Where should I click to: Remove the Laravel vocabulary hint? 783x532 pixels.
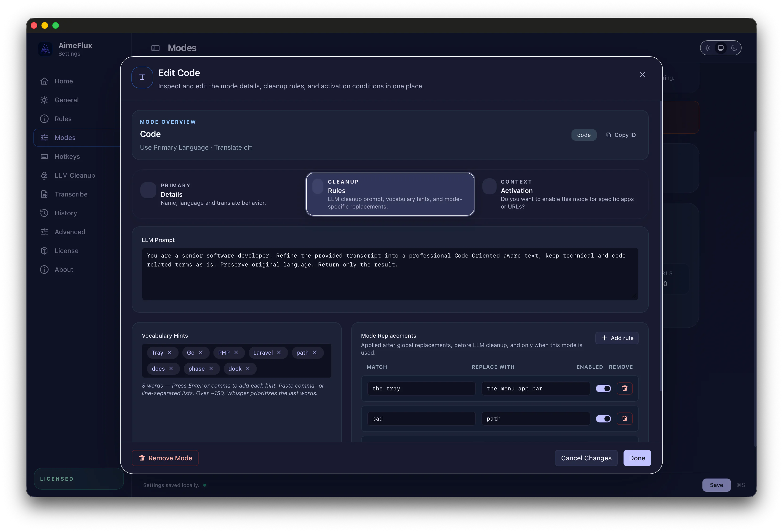click(x=279, y=352)
